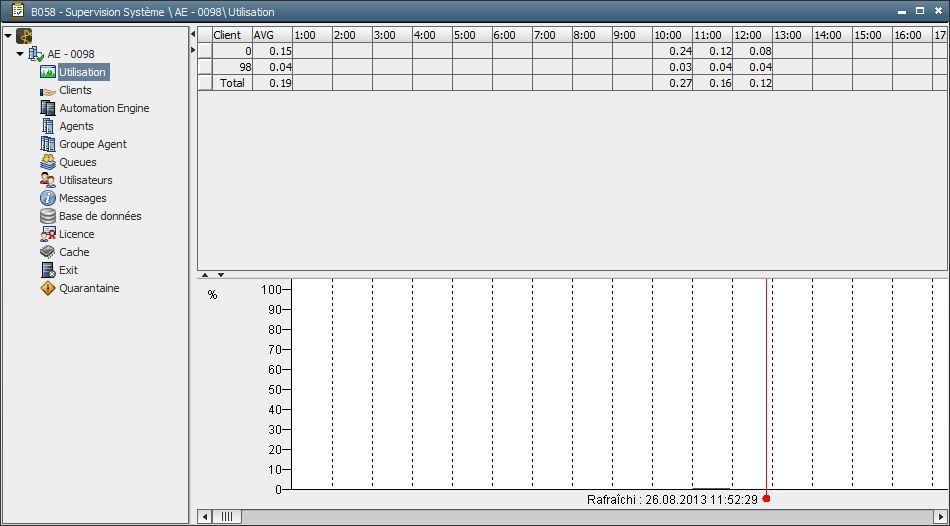This screenshot has height=526, width=950.
Task: Click the Client column header
Action: pyautogui.click(x=233, y=35)
